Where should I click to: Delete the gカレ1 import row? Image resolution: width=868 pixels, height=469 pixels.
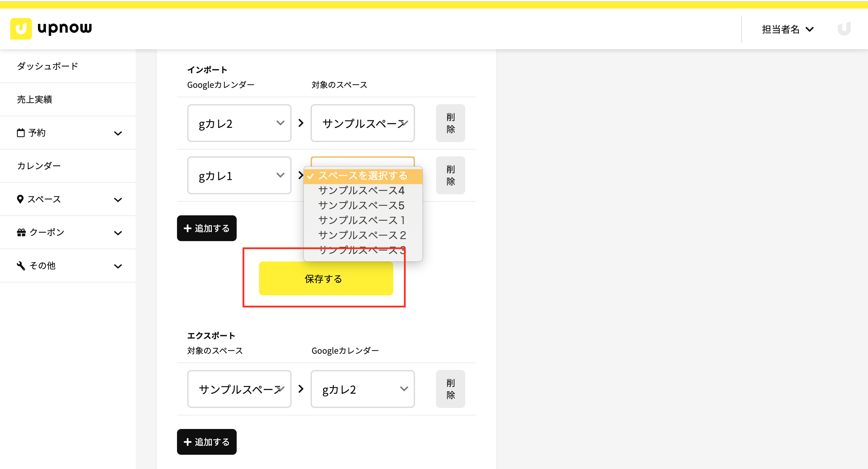[x=450, y=175]
